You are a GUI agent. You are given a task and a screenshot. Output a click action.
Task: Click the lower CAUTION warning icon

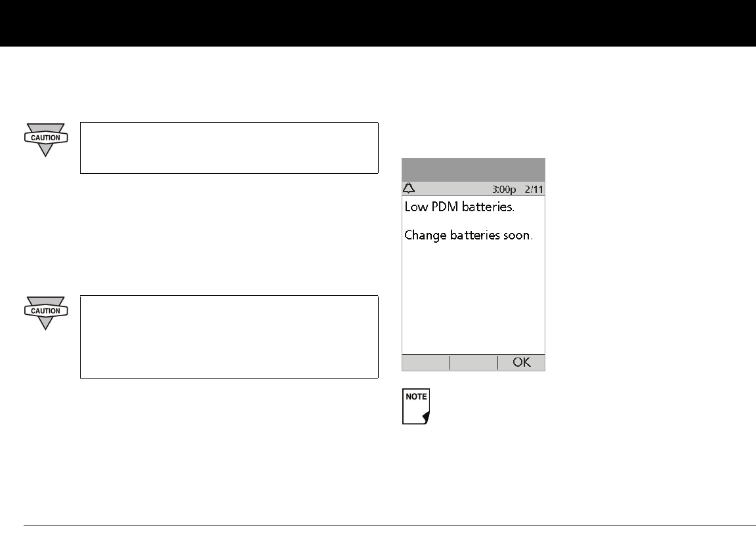point(45,312)
